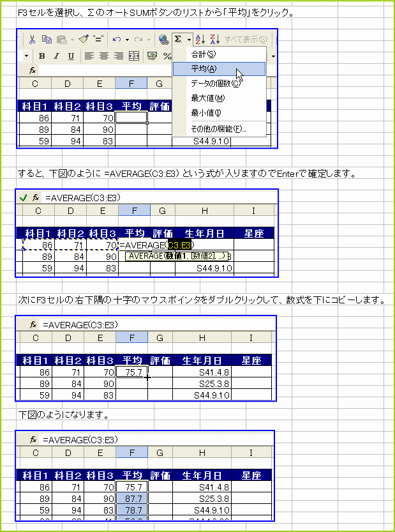Viewport: 395px width, 532px height.
Task: Toggle Italic formatting
Action: 57,56
